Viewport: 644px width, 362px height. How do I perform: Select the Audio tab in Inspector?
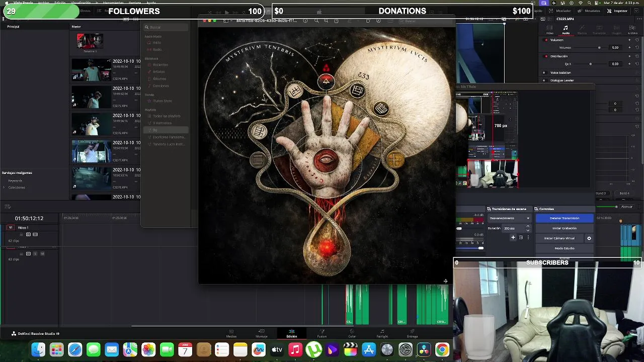[566, 30]
